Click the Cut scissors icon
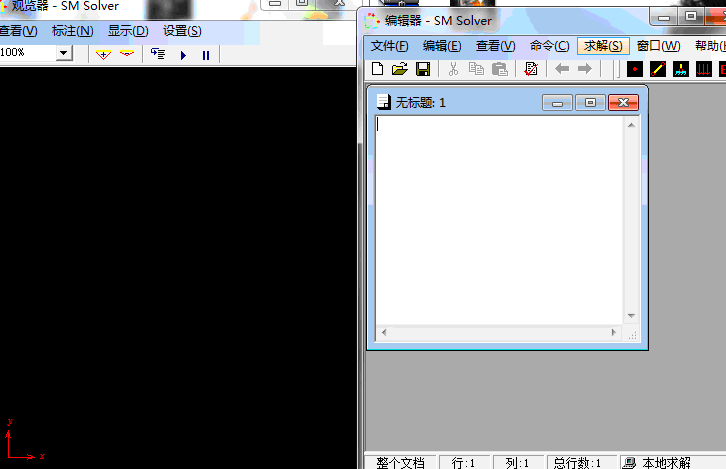This screenshot has width=726, height=469. click(x=453, y=69)
